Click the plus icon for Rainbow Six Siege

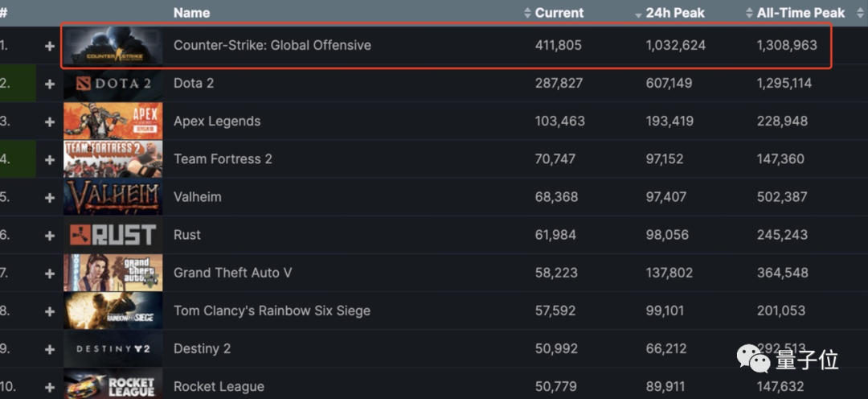[50, 311]
